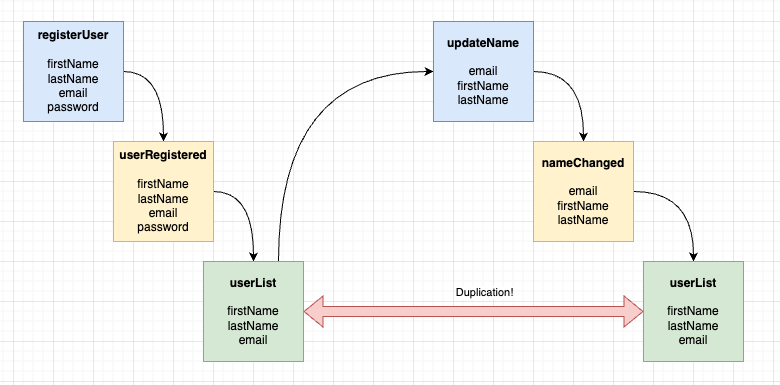Click the password field in registerUser

pyautogui.click(x=73, y=107)
